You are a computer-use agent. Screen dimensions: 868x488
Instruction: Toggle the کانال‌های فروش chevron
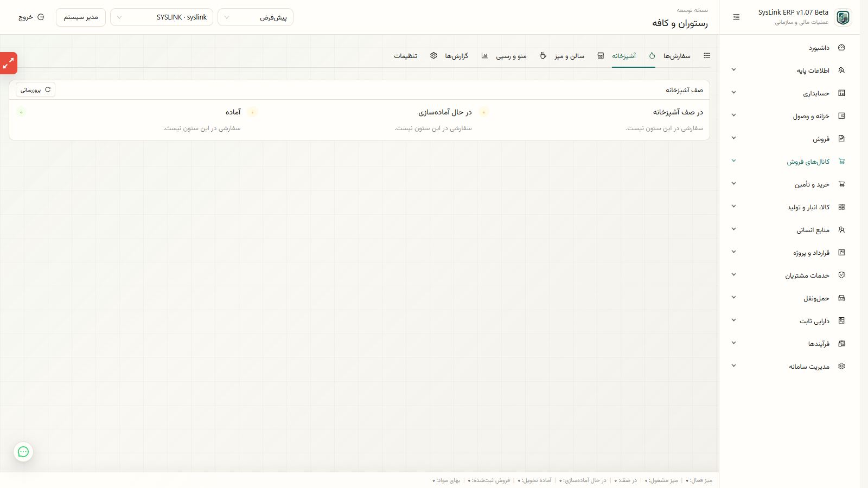click(x=733, y=160)
